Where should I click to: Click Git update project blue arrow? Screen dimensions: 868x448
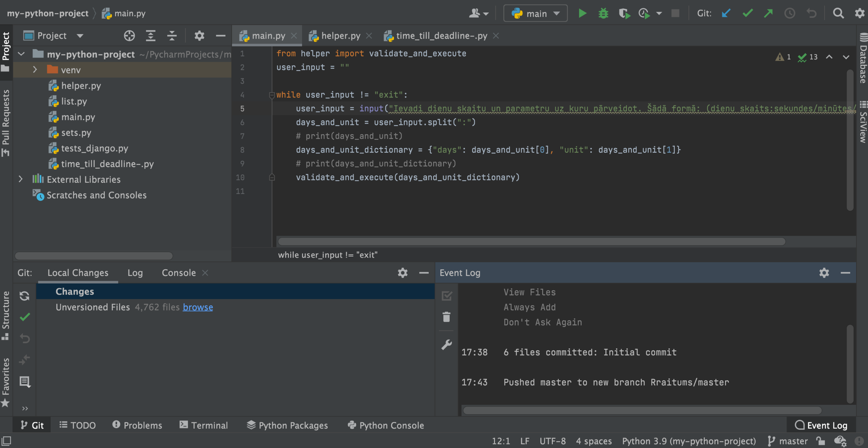726,14
